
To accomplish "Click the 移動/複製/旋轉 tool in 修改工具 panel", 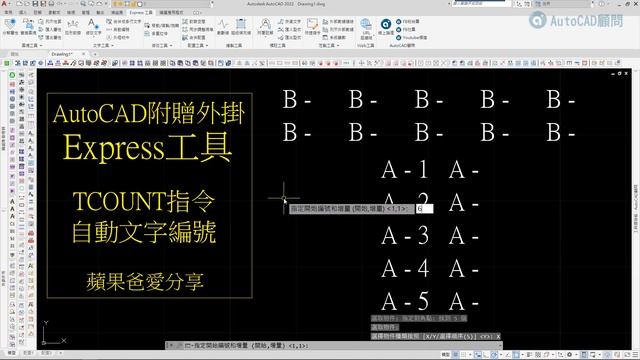I will click(x=162, y=25).
